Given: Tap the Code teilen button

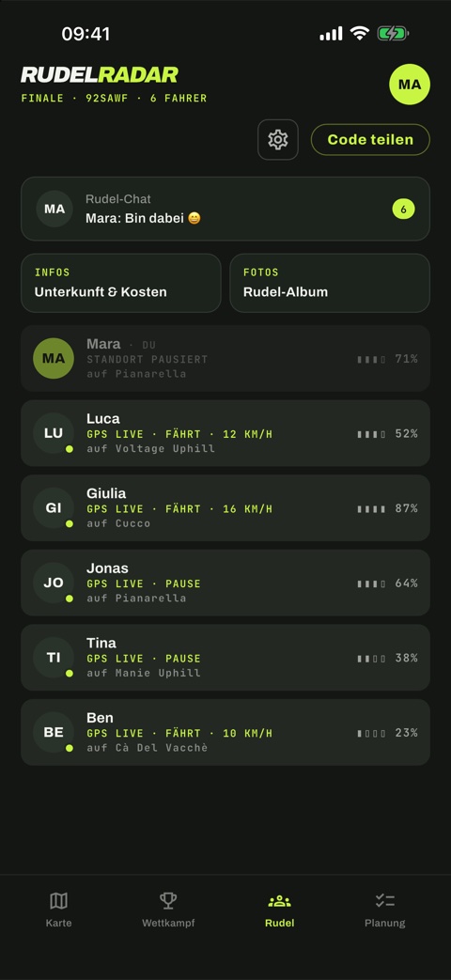Looking at the screenshot, I should (x=370, y=139).
